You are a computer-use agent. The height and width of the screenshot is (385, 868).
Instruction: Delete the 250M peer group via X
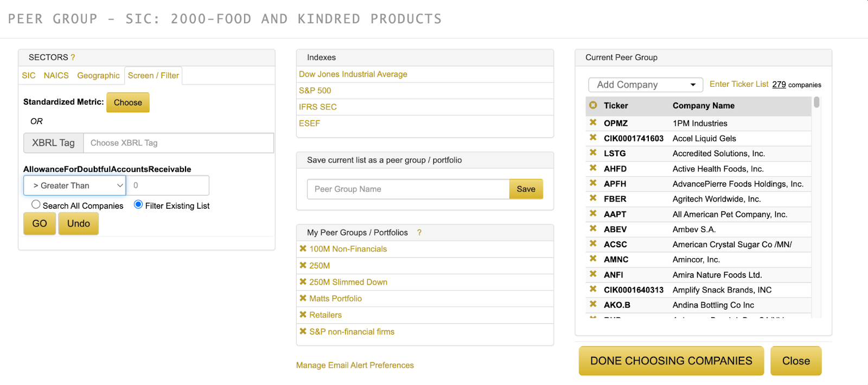click(303, 265)
